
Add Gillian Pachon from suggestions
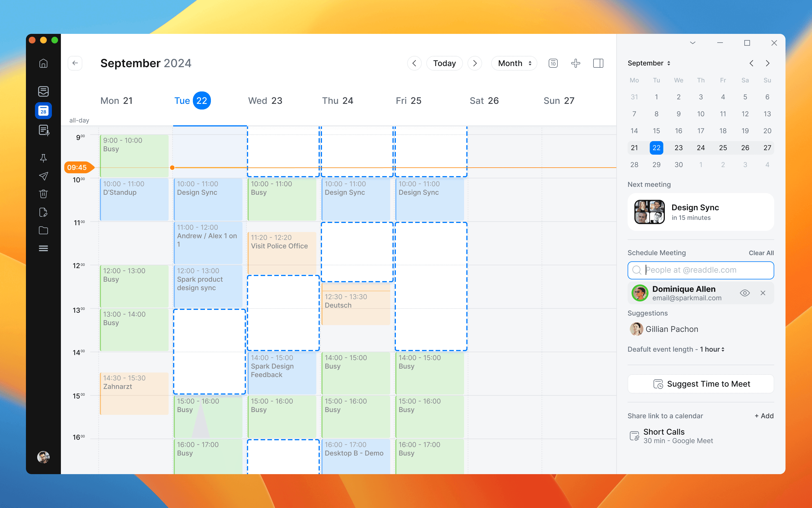(x=664, y=329)
